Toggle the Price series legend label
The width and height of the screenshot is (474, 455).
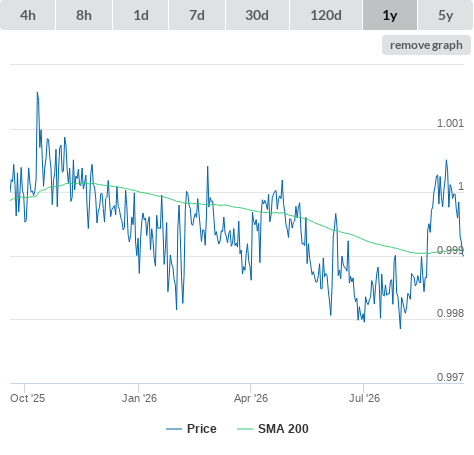tap(202, 429)
